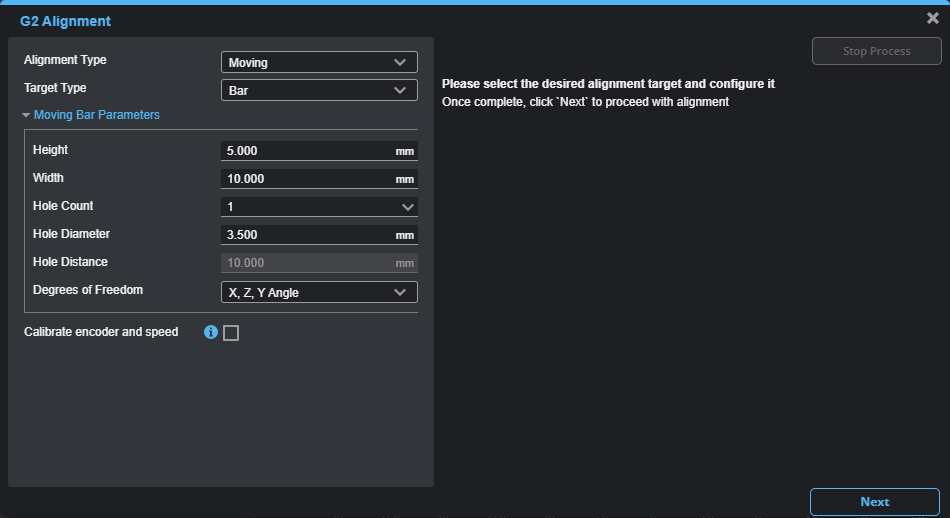
Task: Click the Hole Diameter label
Action: [71, 234]
